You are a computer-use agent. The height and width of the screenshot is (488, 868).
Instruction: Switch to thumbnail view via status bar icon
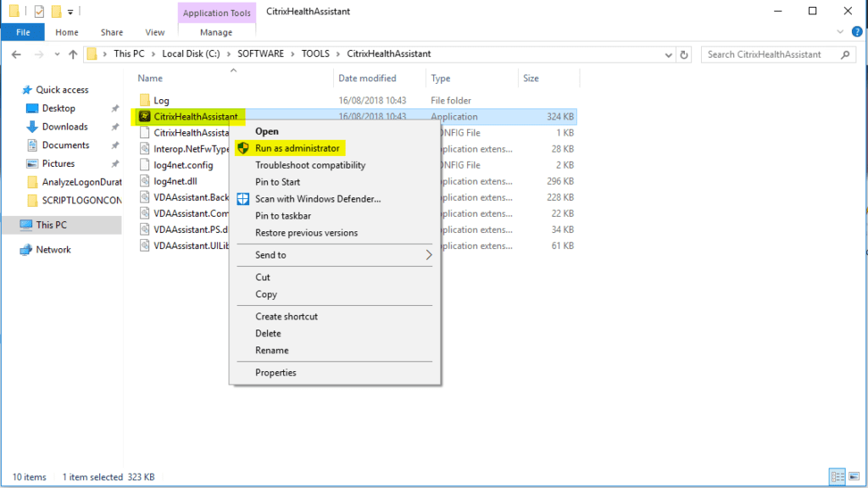pyautogui.click(x=854, y=476)
